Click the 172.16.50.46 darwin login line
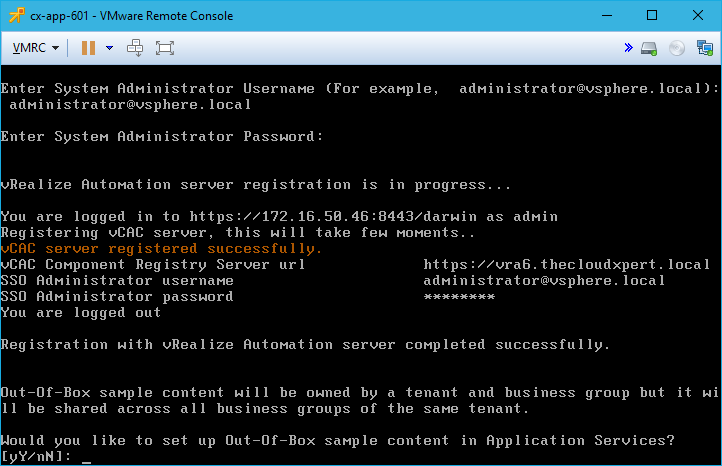 click(x=279, y=216)
